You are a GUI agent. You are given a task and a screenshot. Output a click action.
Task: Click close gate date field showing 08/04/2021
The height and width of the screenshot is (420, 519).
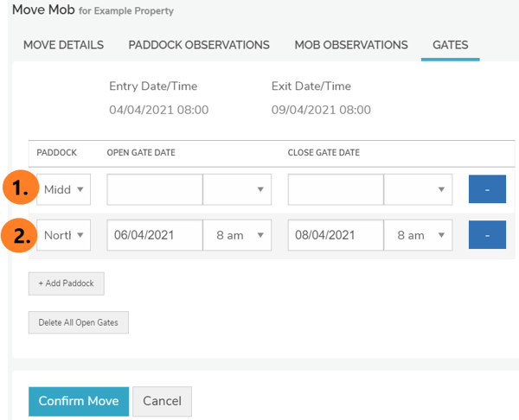336,235
